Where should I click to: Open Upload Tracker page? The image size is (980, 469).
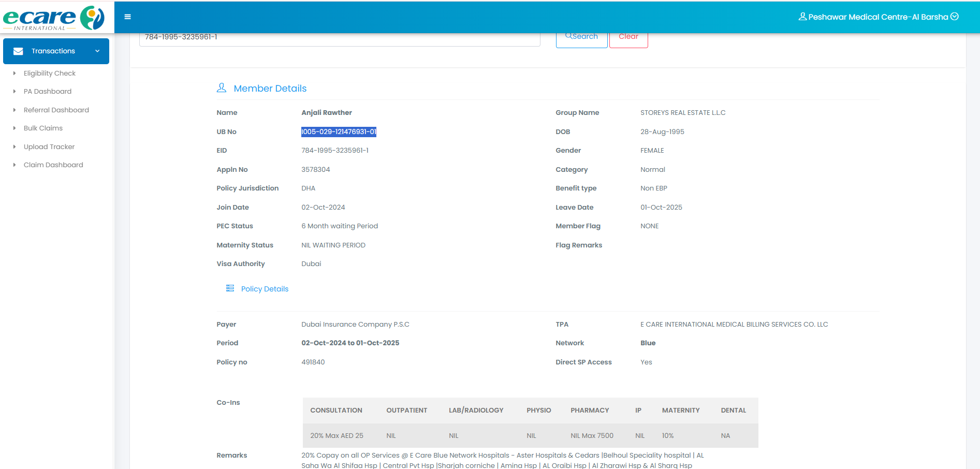tap(49, 146)
